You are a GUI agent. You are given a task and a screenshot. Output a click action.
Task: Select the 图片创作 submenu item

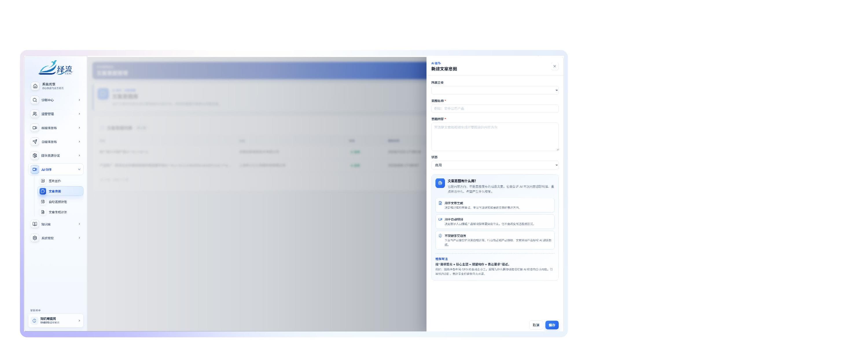[x=61, y=181]
